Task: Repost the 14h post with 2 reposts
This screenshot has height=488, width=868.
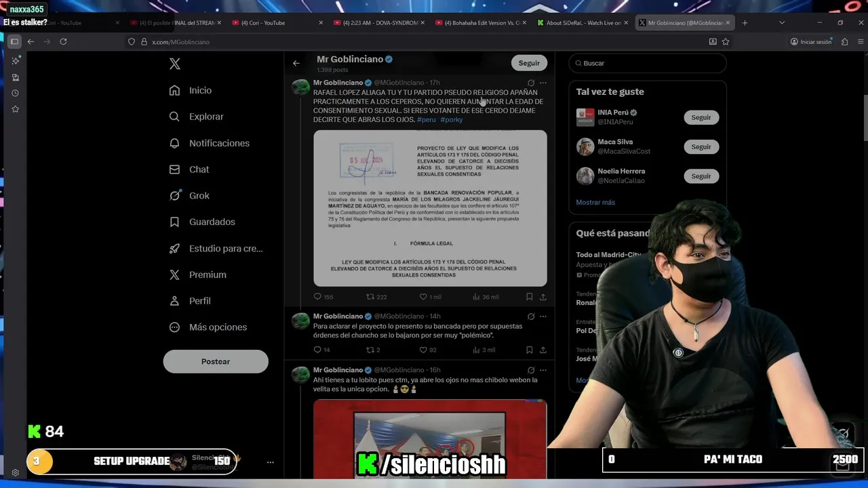Action: [373, 350]
